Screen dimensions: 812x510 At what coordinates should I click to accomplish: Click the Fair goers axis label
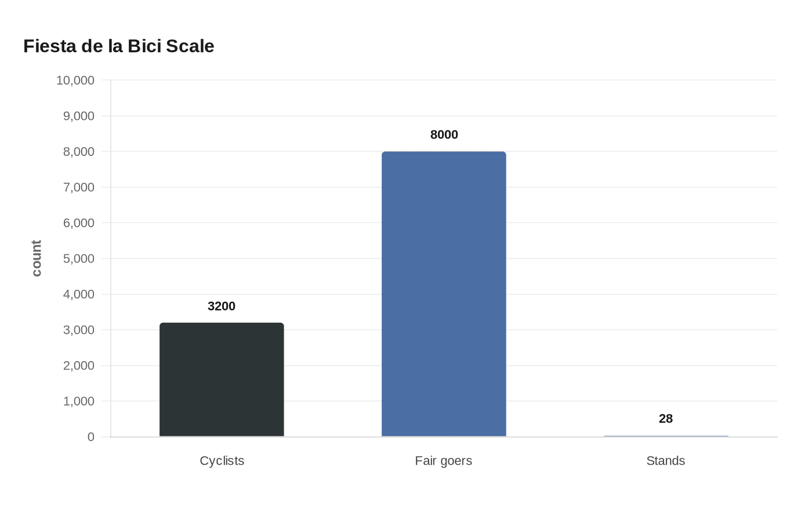[444, 461]
